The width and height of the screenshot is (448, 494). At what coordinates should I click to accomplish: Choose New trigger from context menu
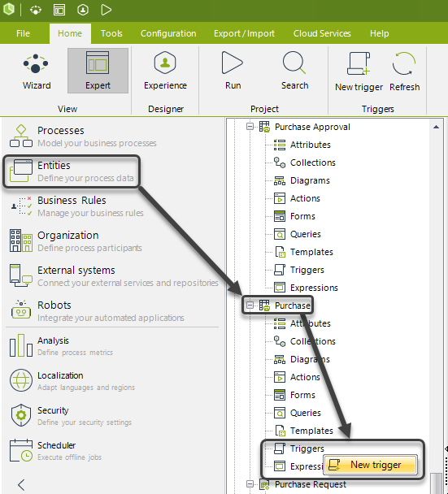[370, 465]
